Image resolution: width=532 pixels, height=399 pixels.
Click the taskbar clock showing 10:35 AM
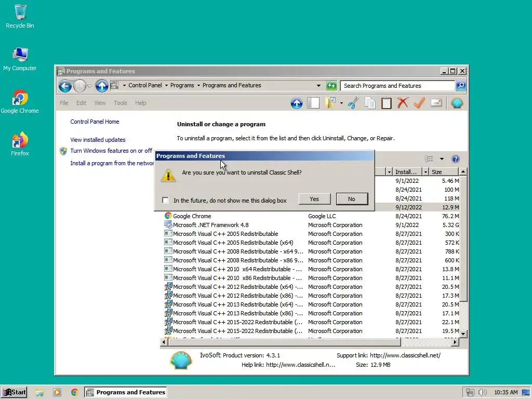(506, 393)
